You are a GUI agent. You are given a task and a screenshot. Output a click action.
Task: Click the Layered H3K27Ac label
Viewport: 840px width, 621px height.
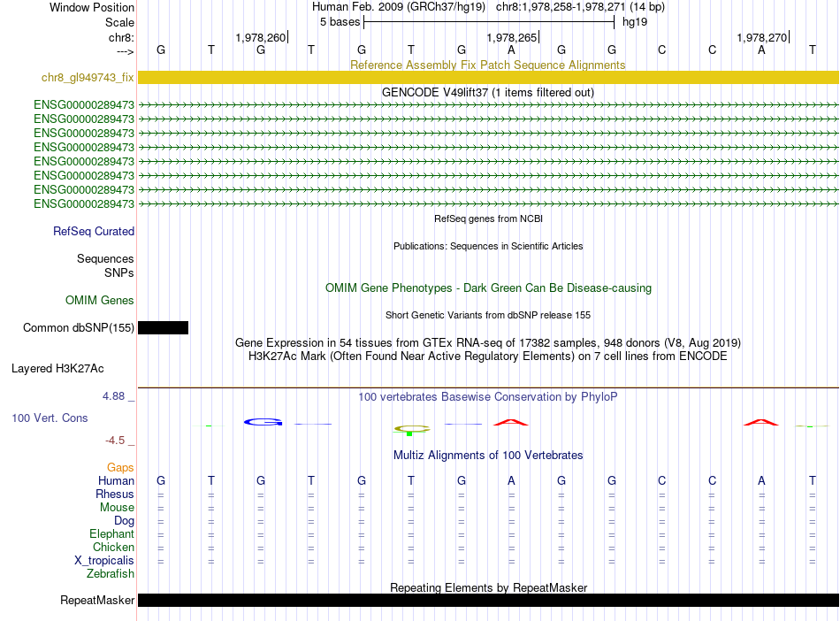(57, 369)
